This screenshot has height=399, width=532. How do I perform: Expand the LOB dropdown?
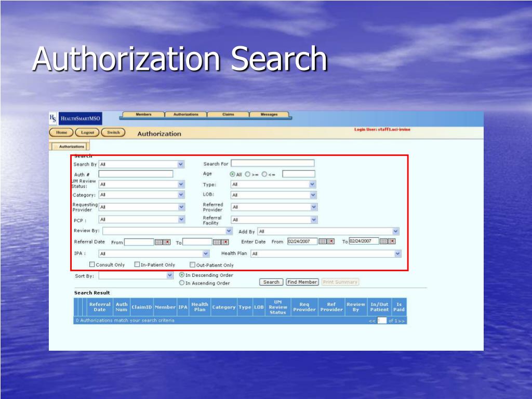point(273,195)
